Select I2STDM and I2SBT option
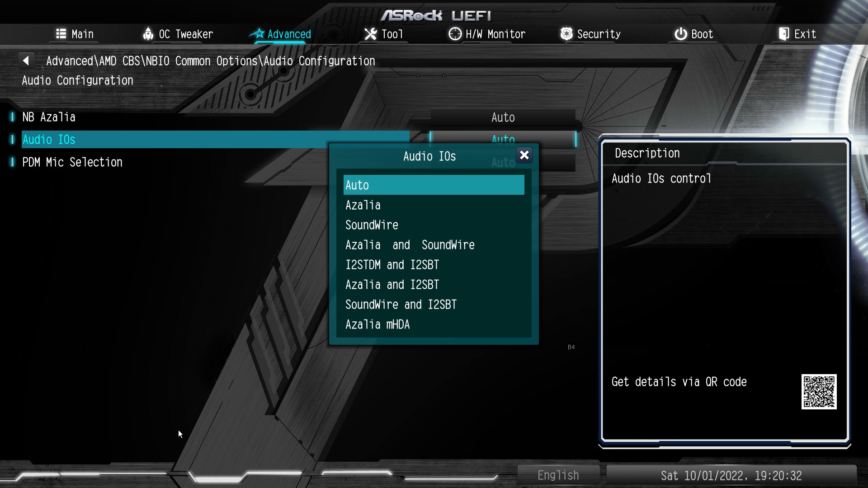 point(392,265)
